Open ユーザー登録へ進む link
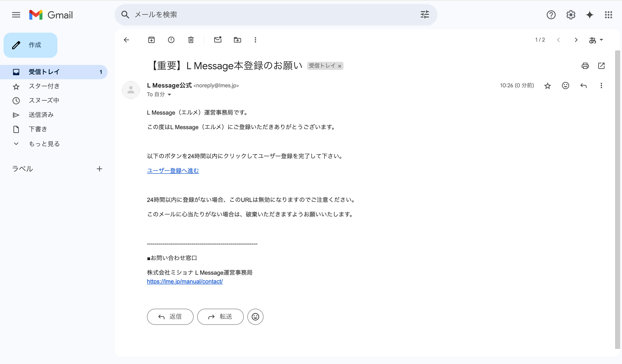622x364 pixels. point(173,171)
